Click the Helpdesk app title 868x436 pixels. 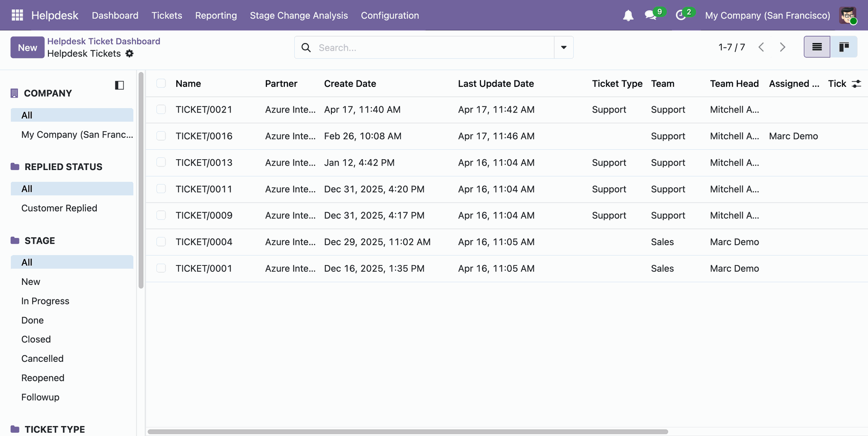click(55, 15)
